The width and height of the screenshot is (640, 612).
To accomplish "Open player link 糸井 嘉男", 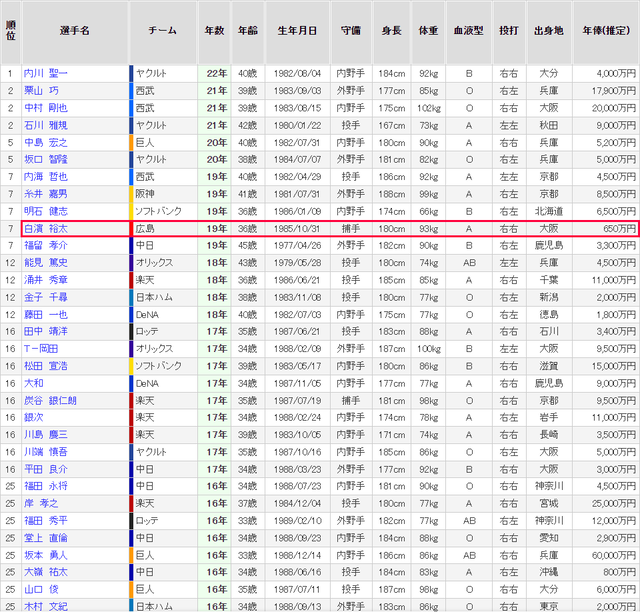I will (x=46, y=194).
